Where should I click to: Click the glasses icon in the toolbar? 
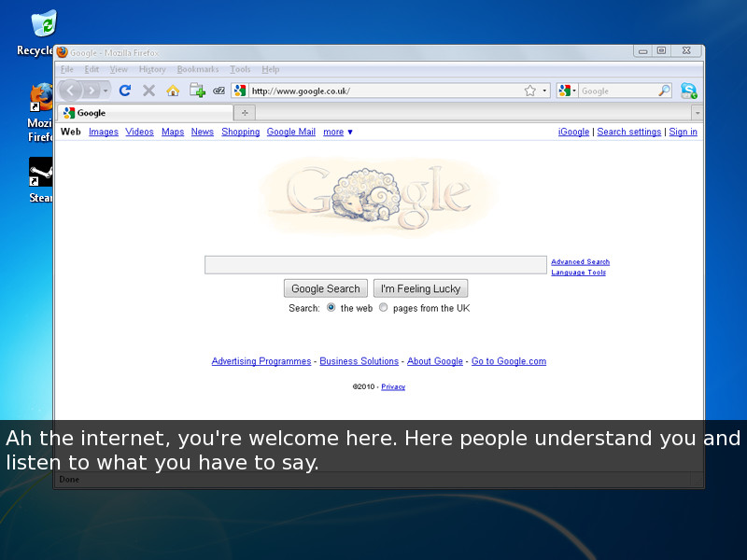218,91
